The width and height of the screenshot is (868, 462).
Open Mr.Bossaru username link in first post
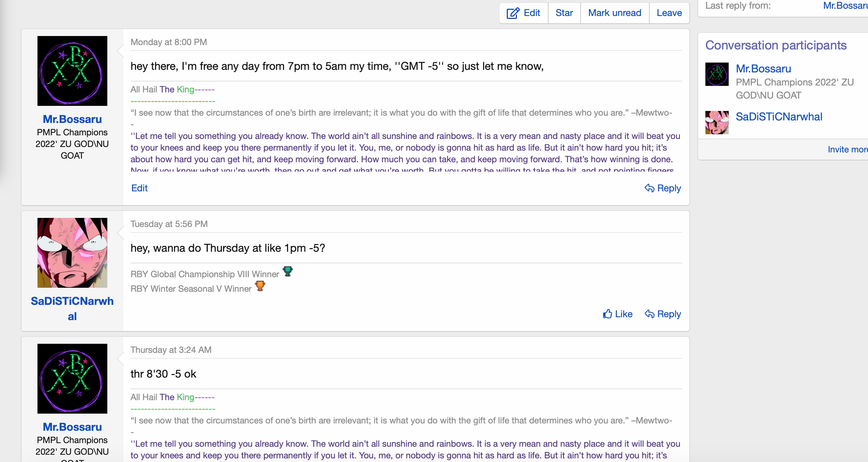coord(72,119)
